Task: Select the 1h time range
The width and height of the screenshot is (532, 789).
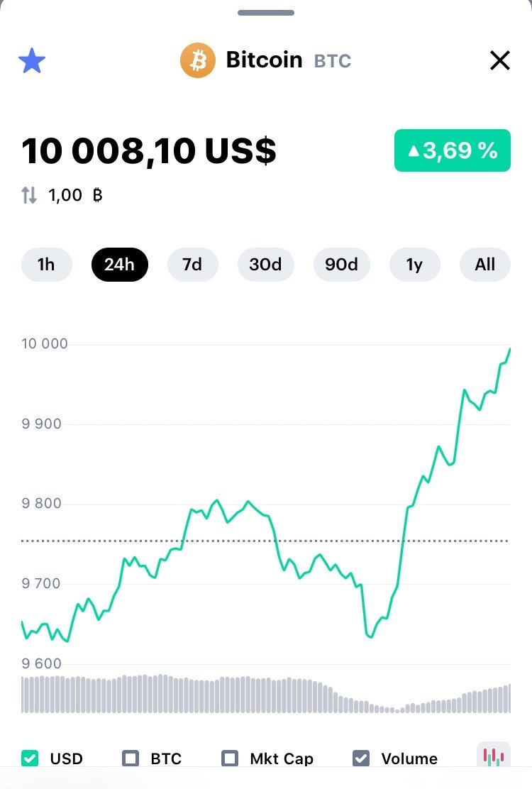Action: point(46,265)
